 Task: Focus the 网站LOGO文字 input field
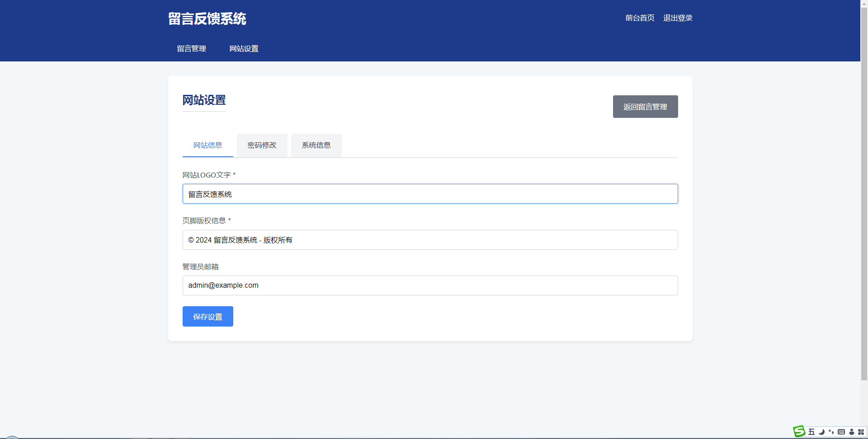pyautogui.click(x=430, y=194)
